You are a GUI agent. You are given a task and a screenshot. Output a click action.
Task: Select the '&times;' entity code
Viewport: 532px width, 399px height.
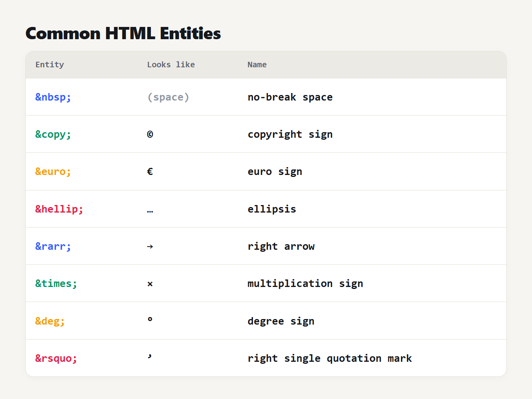56,283
